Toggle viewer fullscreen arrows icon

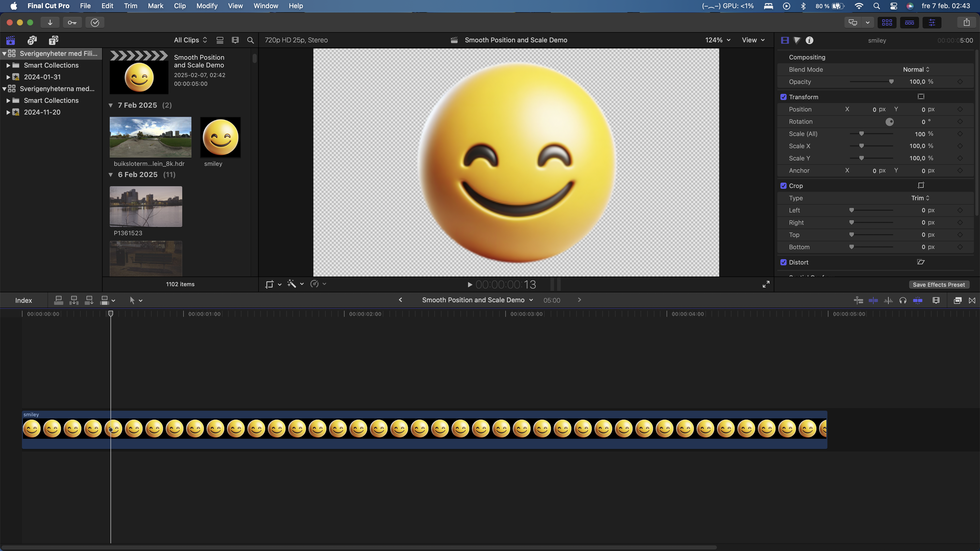[766, 284]
